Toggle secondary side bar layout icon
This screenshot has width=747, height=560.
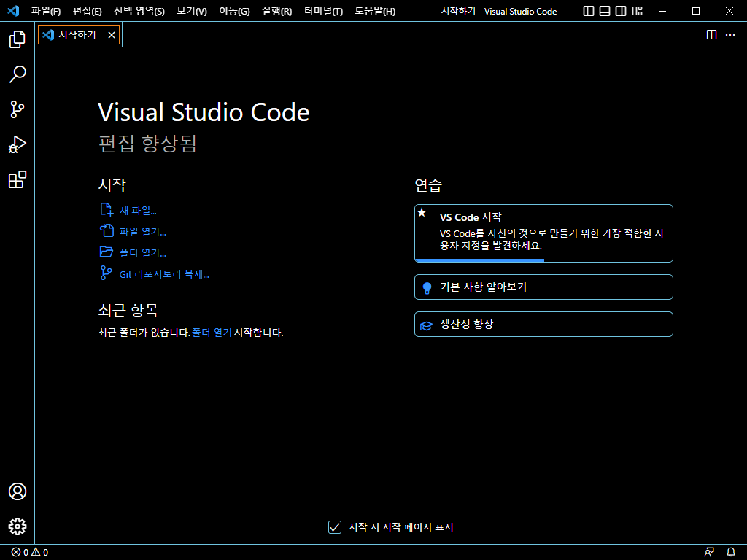pos(621,11)
